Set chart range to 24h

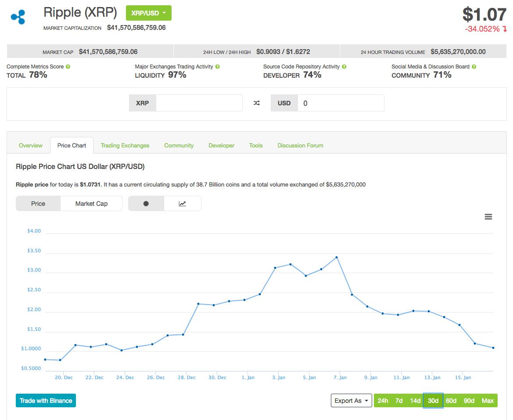(x=383, y=401)
